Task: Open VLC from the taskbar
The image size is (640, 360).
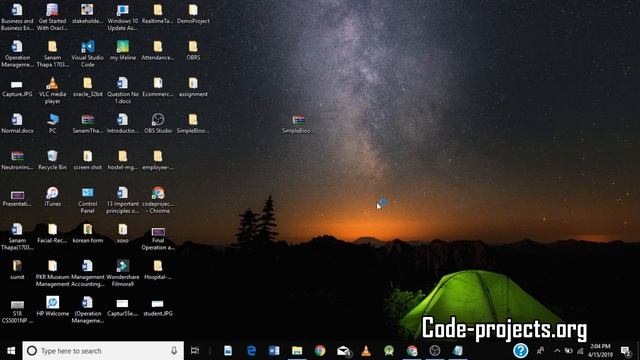Action: coord(366,351)
